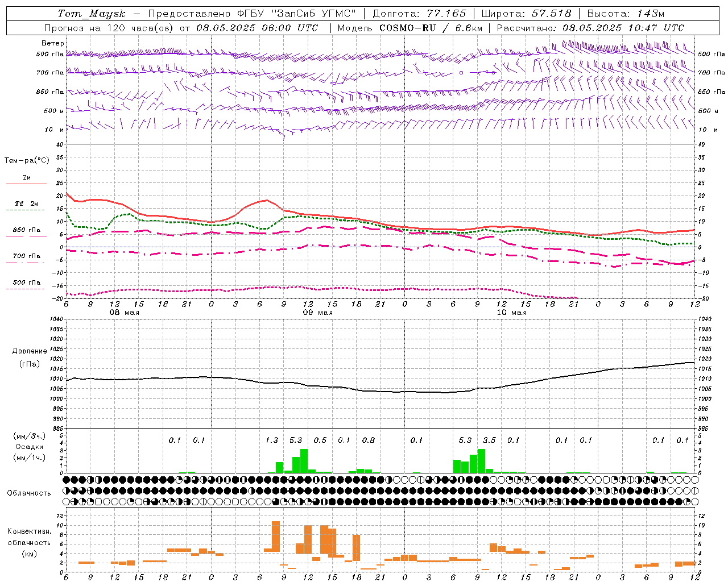The width and height of the screenshot is (728, 582).
Task: Click the Долгота: 77.165 header value
Action: tap(419, 14)
